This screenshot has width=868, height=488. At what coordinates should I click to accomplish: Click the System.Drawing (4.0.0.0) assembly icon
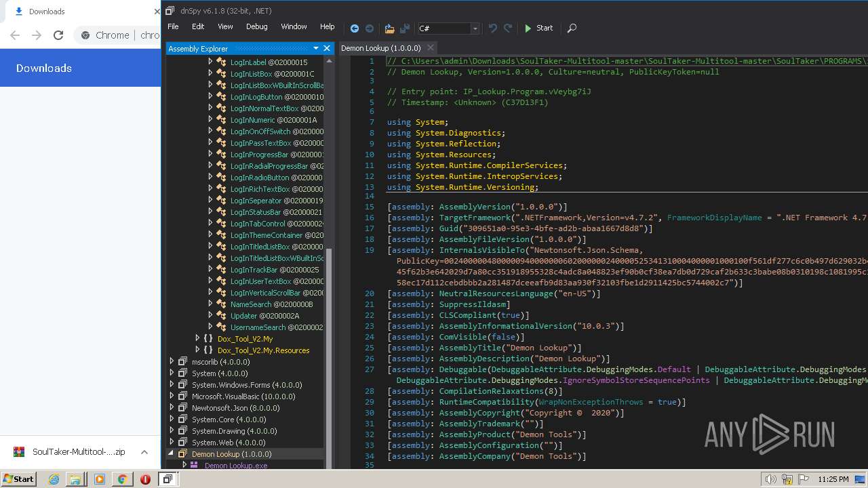click(182, 430)
